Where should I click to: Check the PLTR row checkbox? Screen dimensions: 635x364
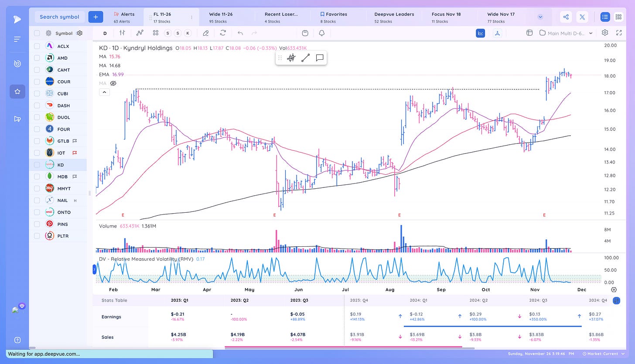[x=37, y=236]
